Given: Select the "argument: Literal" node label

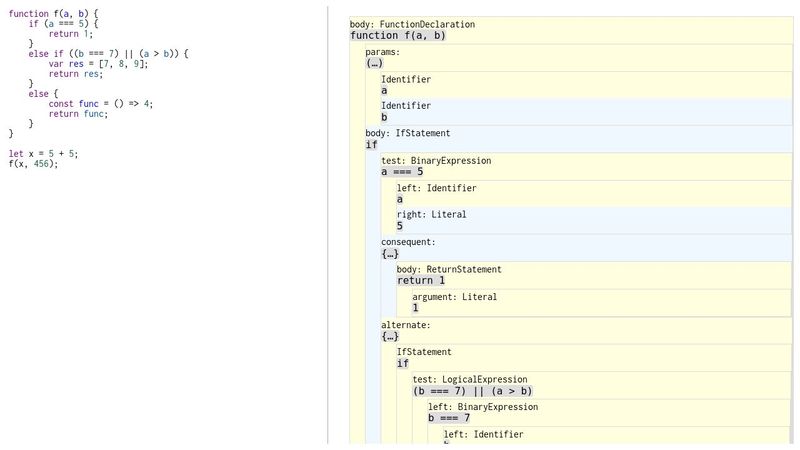Looking at the screenshot, I should point(455,296).
